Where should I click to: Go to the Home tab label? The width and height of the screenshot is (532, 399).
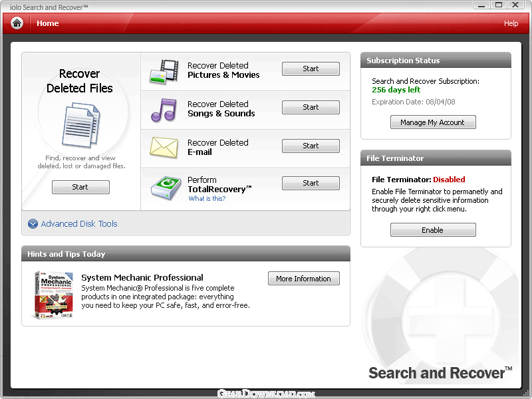[47, 23]
